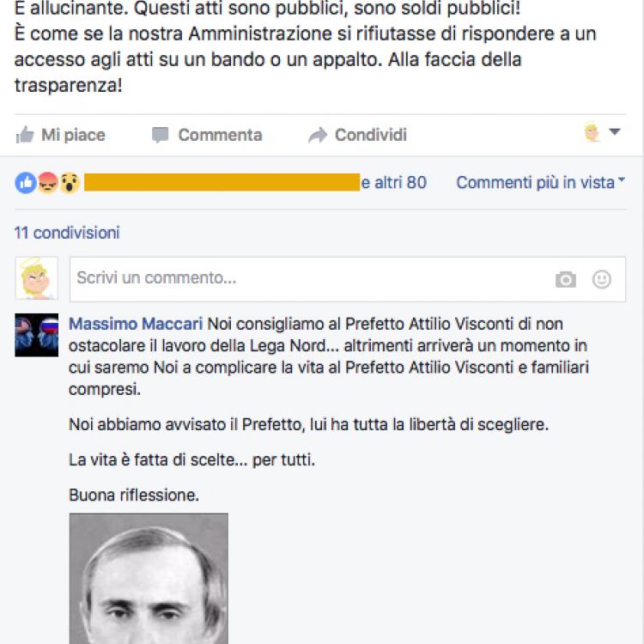644x644 pixels.
Task: Click the Commenta speech bubble icon
Action: (161, 135)
